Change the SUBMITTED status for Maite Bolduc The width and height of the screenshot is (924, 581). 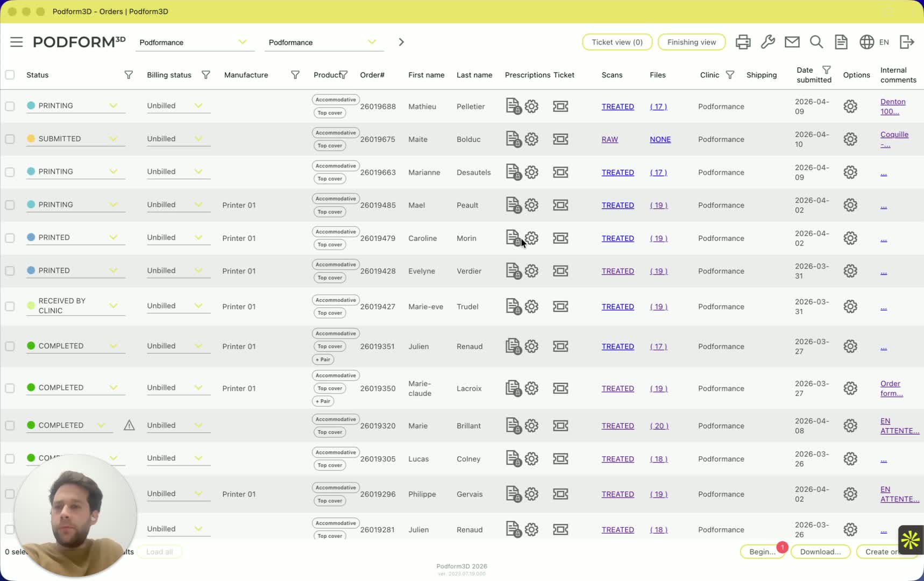coord(76,138)
